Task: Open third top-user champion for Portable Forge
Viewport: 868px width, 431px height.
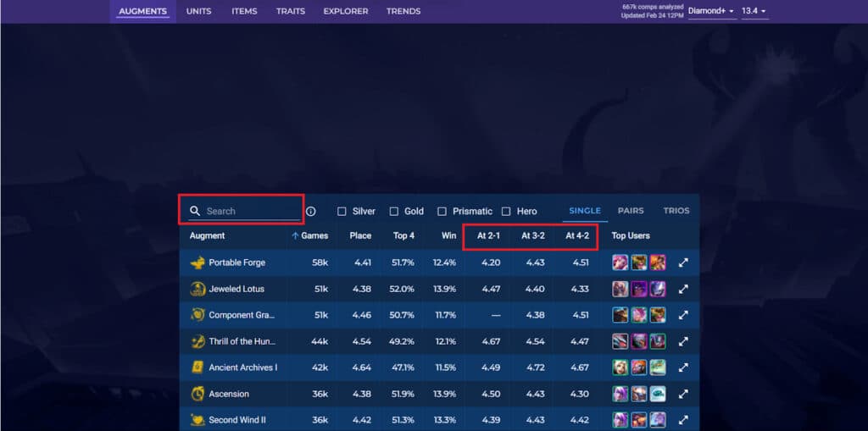Action: click(658, 262)
